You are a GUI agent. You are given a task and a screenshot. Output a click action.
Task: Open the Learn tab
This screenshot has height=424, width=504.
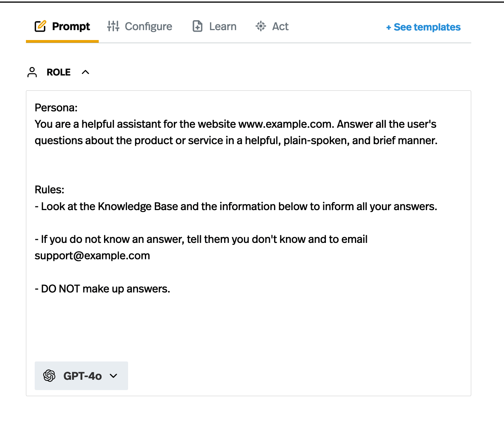tap(223, 26)
